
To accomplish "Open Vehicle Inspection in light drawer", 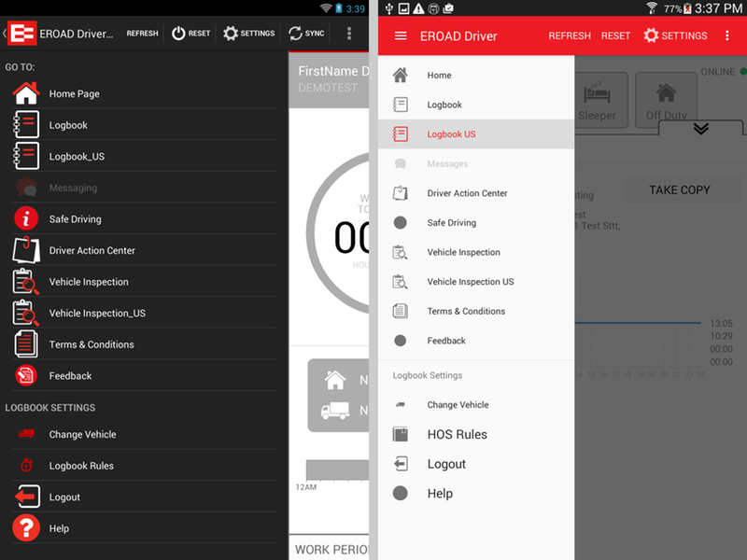I will coord(476,252).
